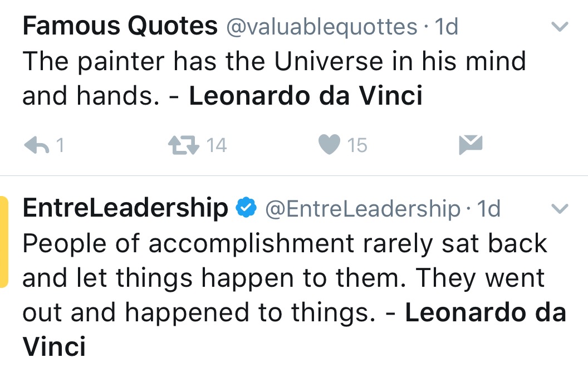Open the EntreLeadership profile name
The image size is (588, 372).
125,208
